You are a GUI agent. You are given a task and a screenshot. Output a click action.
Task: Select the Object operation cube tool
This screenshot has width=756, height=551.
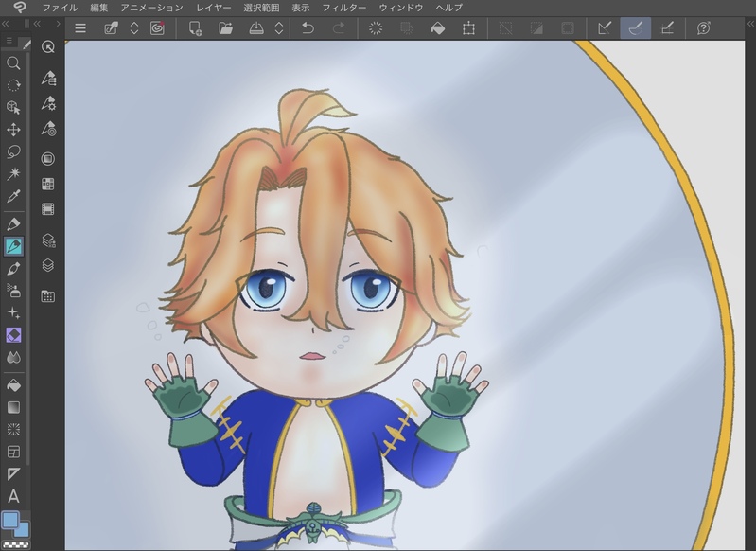[x=13, y=107]
